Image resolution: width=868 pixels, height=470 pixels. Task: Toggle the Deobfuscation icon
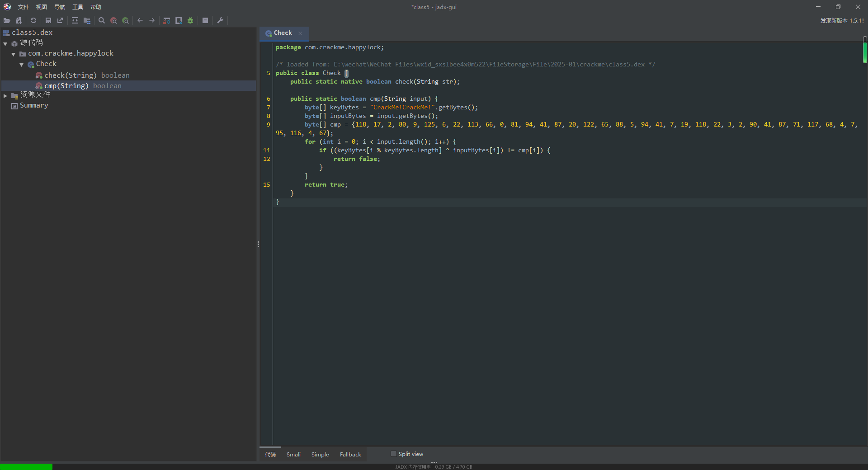tap(167, 20)
